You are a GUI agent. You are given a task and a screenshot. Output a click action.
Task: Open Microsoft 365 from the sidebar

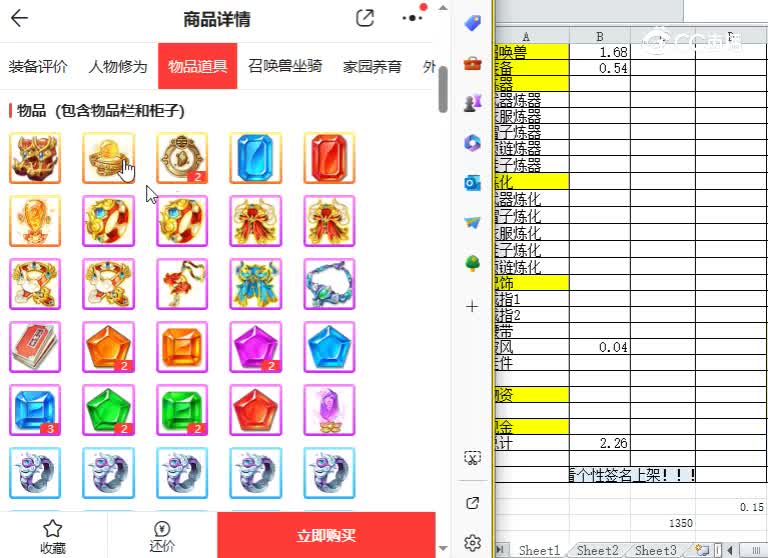(x=473, y=143)
